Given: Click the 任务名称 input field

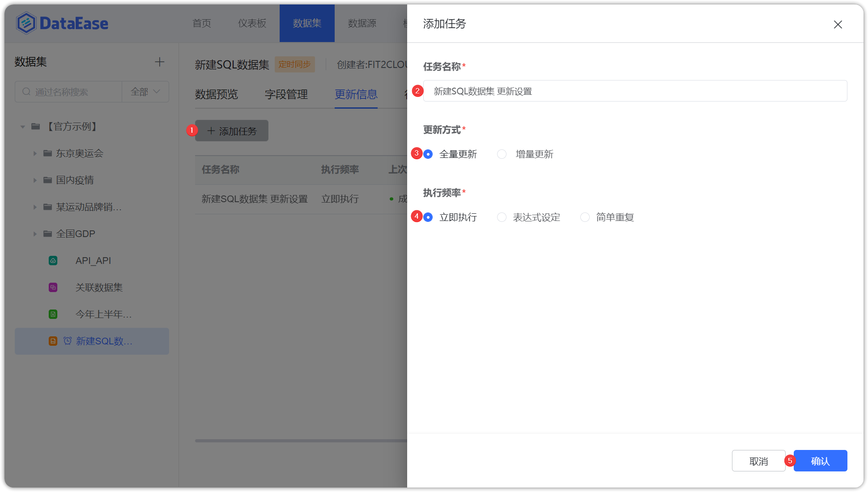Looking at the screenshot, I should [x=635, y=91].
